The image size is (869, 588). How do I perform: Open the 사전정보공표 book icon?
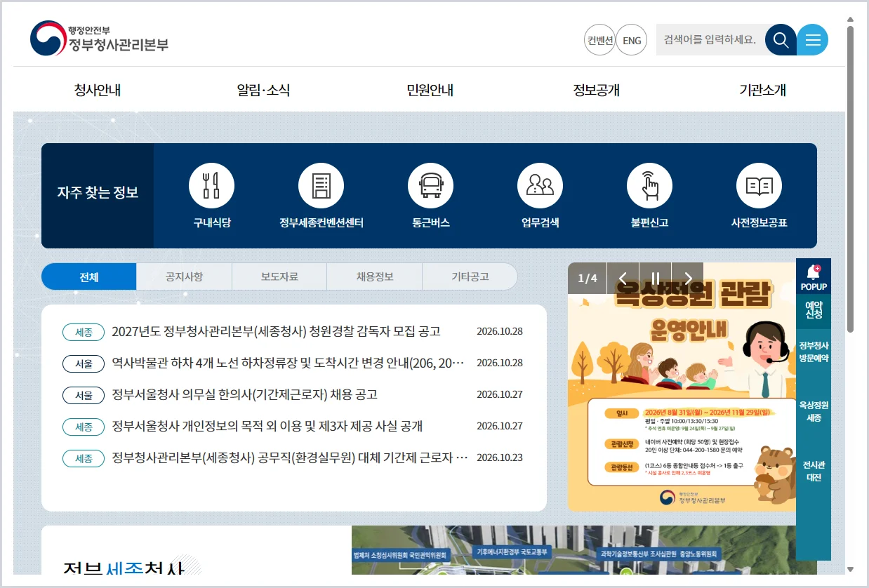(759, 186)
